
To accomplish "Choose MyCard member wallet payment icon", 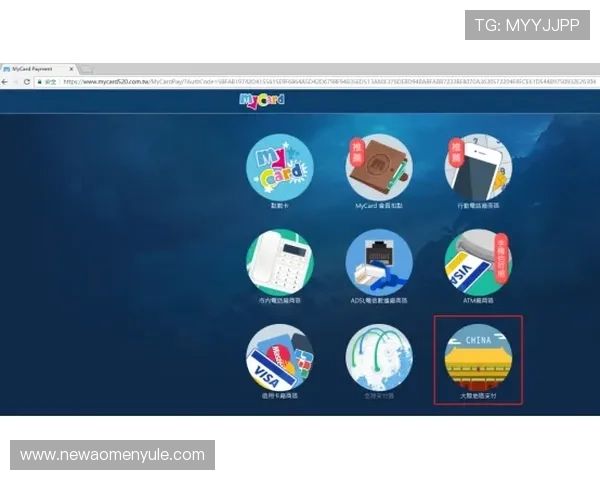I will 379,166.
